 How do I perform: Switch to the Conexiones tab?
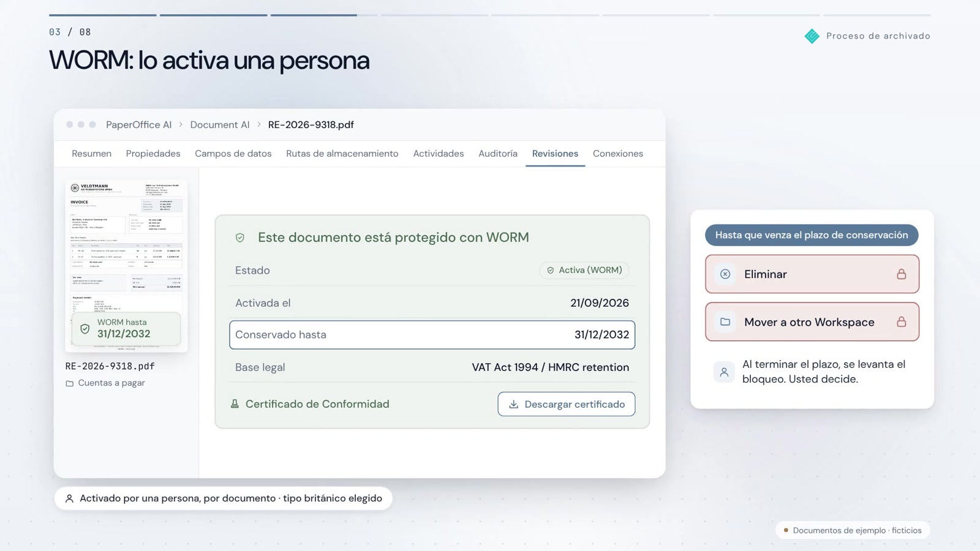[618, 154]
